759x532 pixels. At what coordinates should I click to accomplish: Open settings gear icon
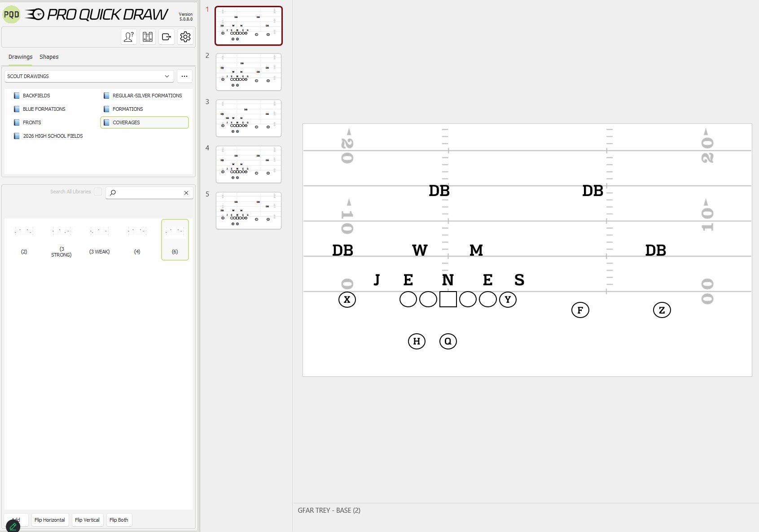pyautogui.click(x=185, y=37)
